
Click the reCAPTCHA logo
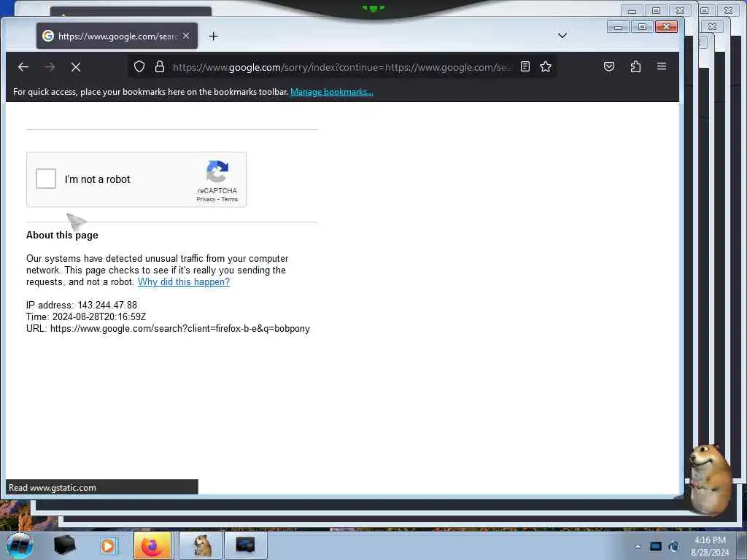(x=217, y=171)
